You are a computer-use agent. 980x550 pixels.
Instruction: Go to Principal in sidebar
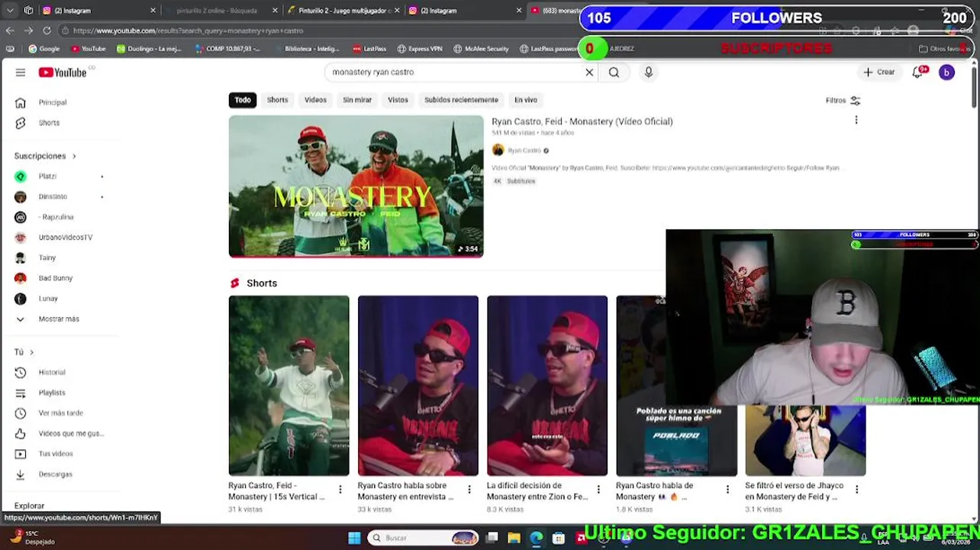click(53, 102)
